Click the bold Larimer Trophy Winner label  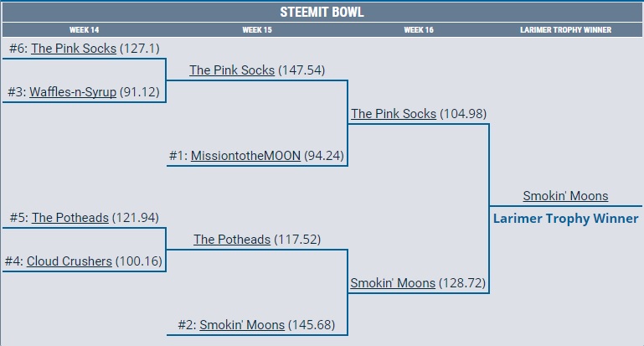(565, 219)
